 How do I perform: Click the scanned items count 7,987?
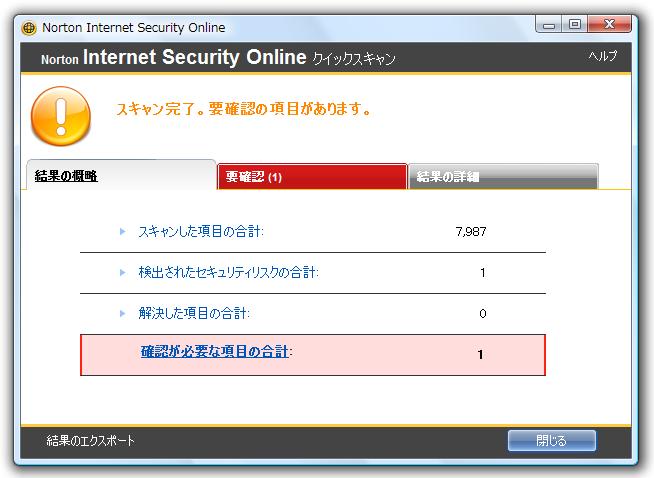[471, 231]
